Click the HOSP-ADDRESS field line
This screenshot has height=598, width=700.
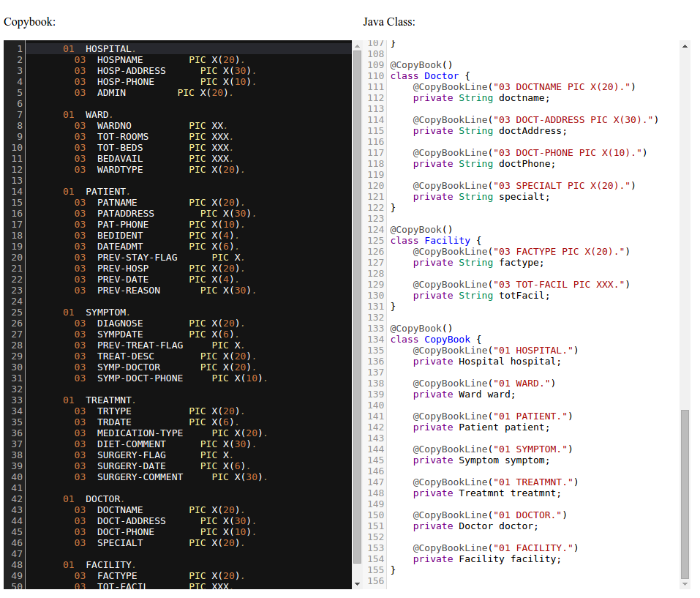tap(165, 71)
